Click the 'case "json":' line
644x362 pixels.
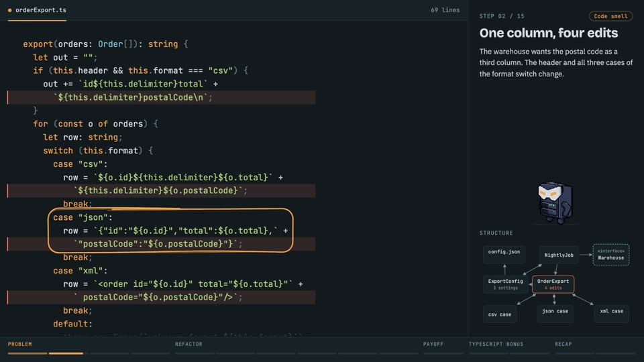[x=83, y=217]
